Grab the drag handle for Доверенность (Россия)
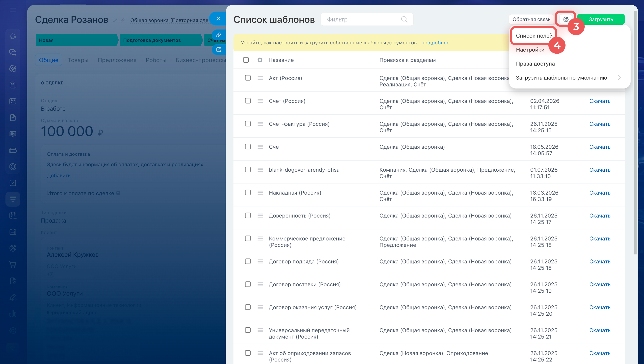 coord(260,216)
